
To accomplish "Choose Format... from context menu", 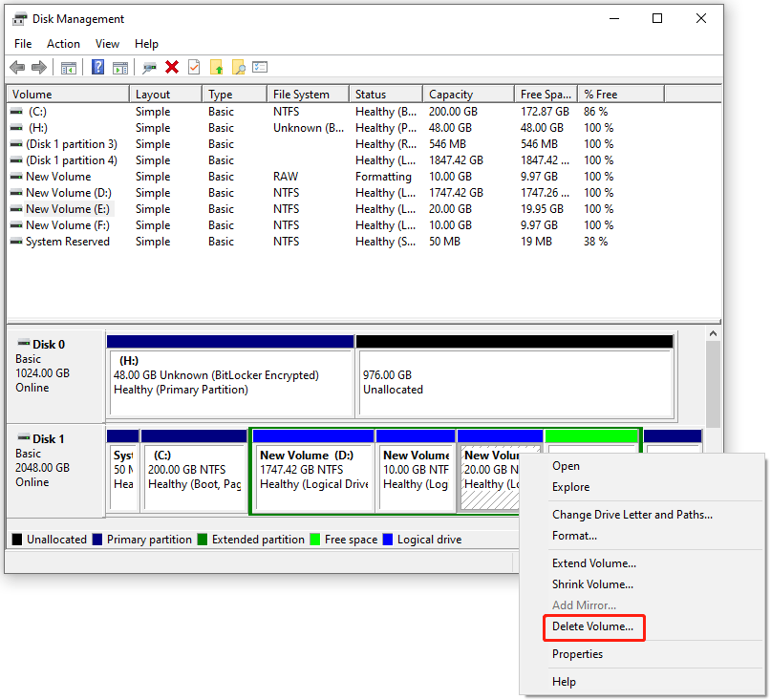I will coord(574,536).
